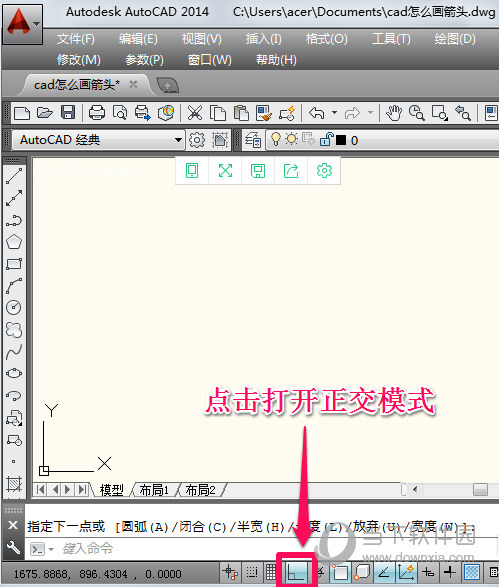Image resolution: width=499 pixels, height=587 pixels.
Task: Select the Make Block tool
Action: tap(14, 440)
